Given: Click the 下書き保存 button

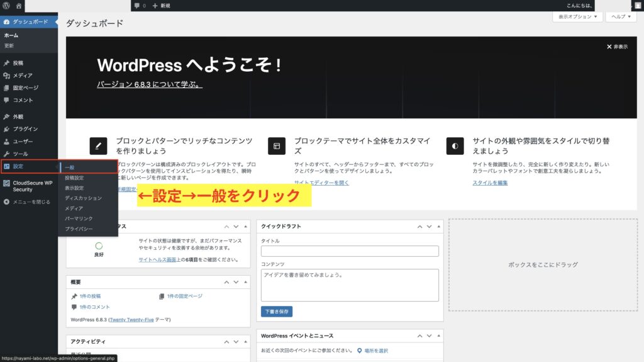Looking at the screenshot, I should point(277,312).
